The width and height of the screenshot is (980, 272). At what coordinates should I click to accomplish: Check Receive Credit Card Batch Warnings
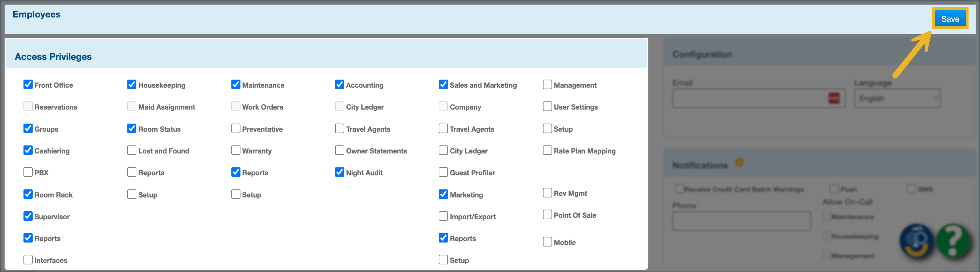(x=679, y=189)
